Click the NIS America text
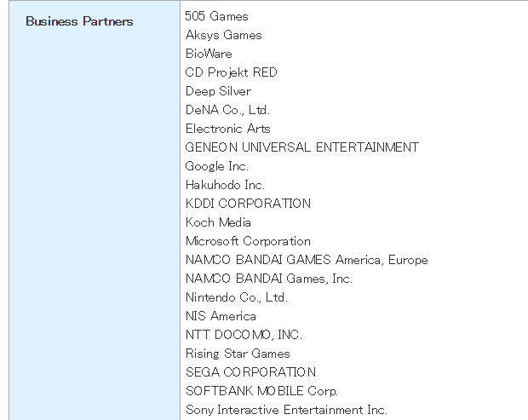The height and width of the screenshot is (420, 528). click(x=221, y=316)
